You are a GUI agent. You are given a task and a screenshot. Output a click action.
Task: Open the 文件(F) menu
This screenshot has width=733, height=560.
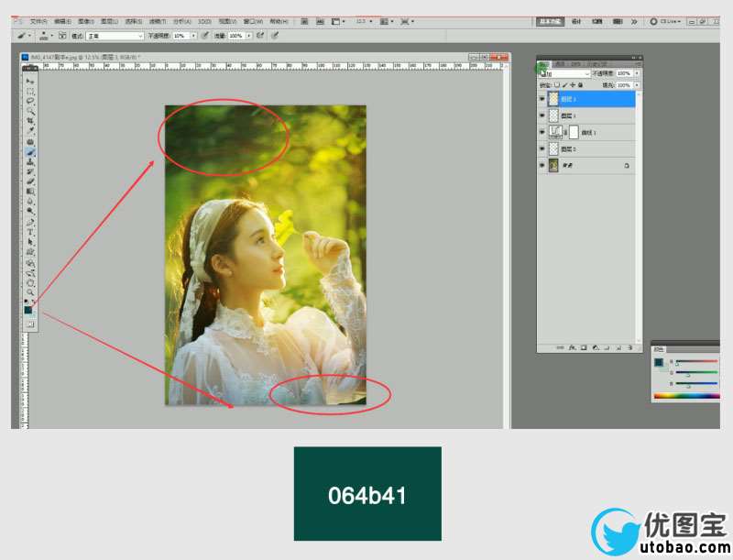[38, 21]
